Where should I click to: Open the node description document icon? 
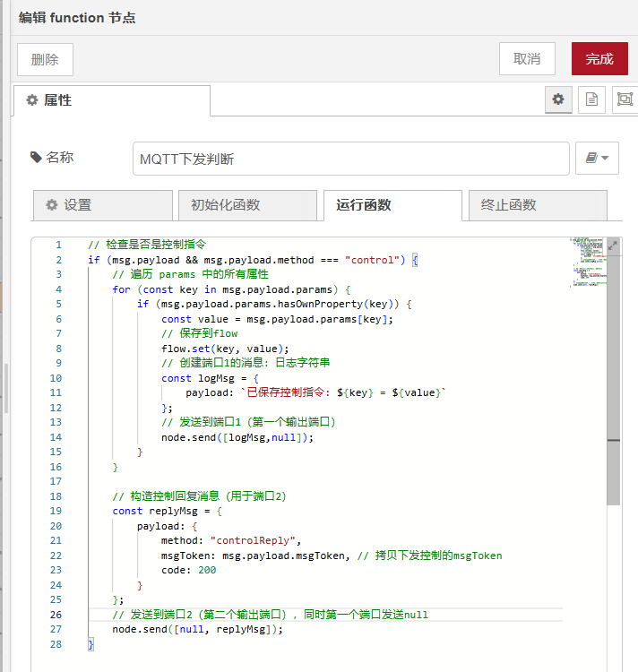coord(591,99)
